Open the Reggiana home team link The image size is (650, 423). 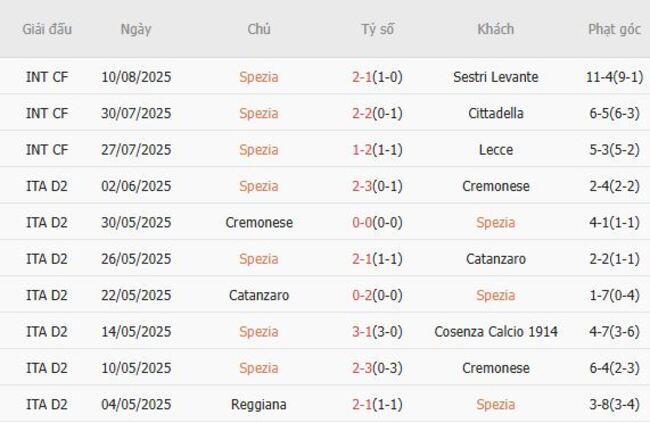coord(259,404)
